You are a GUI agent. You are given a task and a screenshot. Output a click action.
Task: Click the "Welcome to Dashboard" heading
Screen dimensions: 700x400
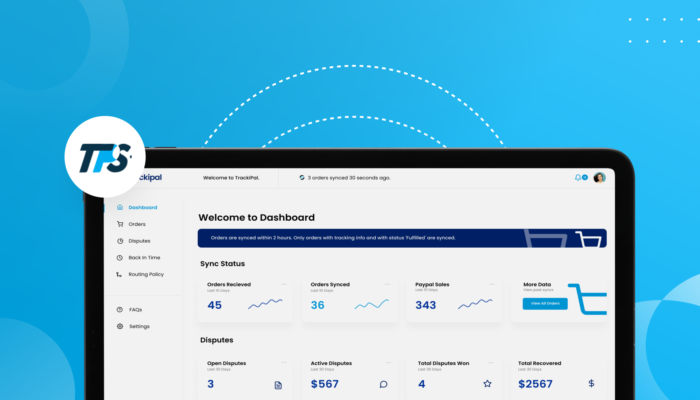tap(256, 217)
